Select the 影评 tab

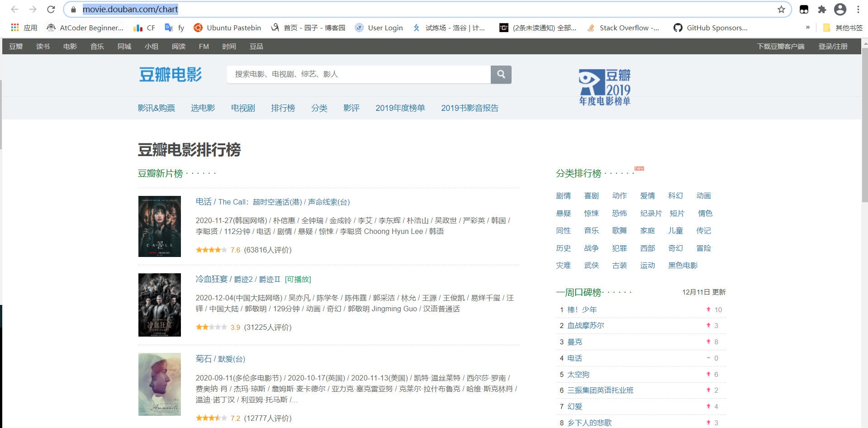click(351, 108)
